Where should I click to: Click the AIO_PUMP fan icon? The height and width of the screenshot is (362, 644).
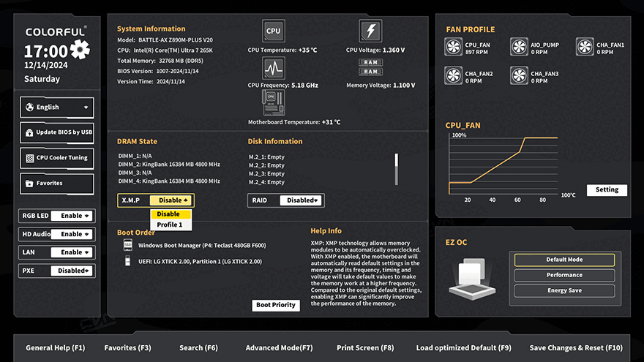pos(519,47)
